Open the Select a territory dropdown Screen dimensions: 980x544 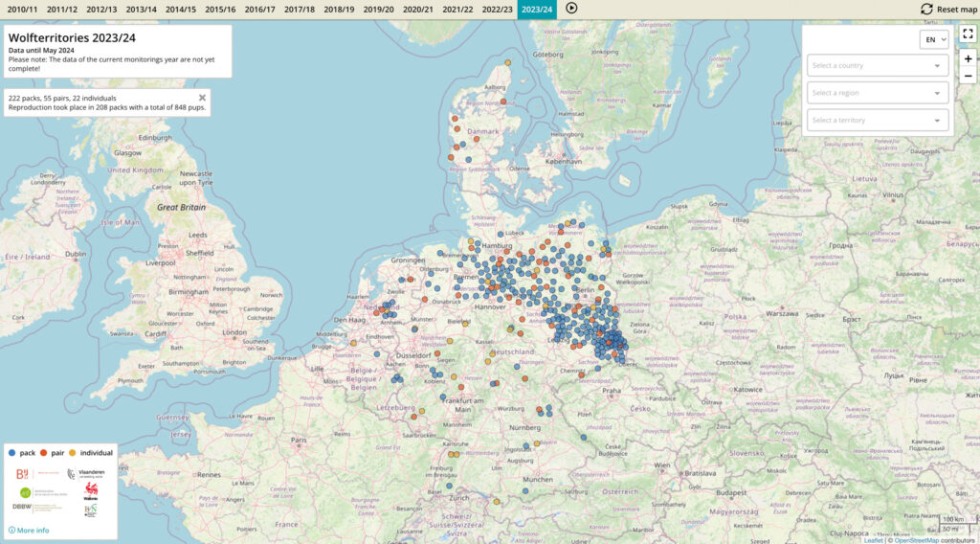[878, 120]
